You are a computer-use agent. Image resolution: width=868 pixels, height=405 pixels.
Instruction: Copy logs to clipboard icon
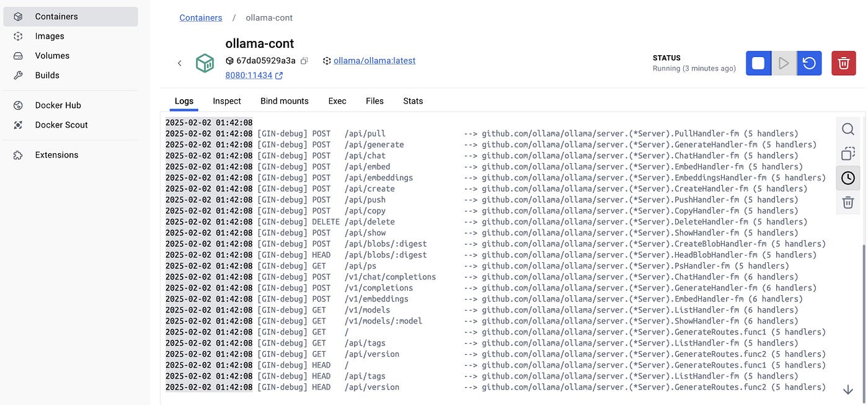pyautogui.click(x=848, y=153)
